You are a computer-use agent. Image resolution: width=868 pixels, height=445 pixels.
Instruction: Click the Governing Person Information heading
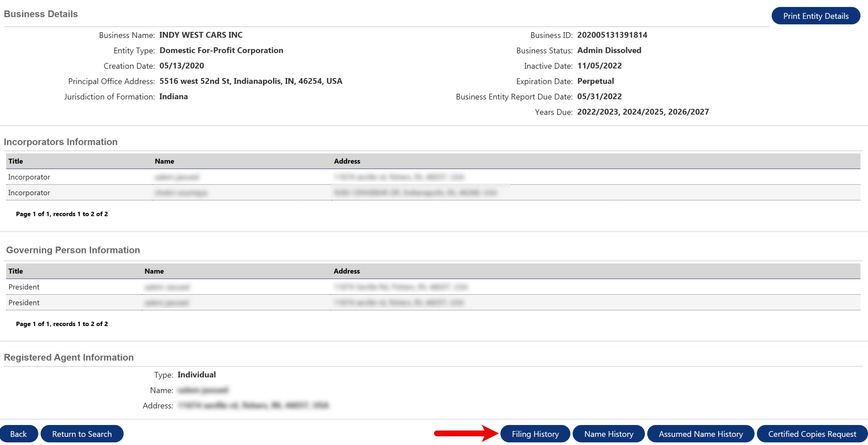pyautogui.click(x=73, y=250)
